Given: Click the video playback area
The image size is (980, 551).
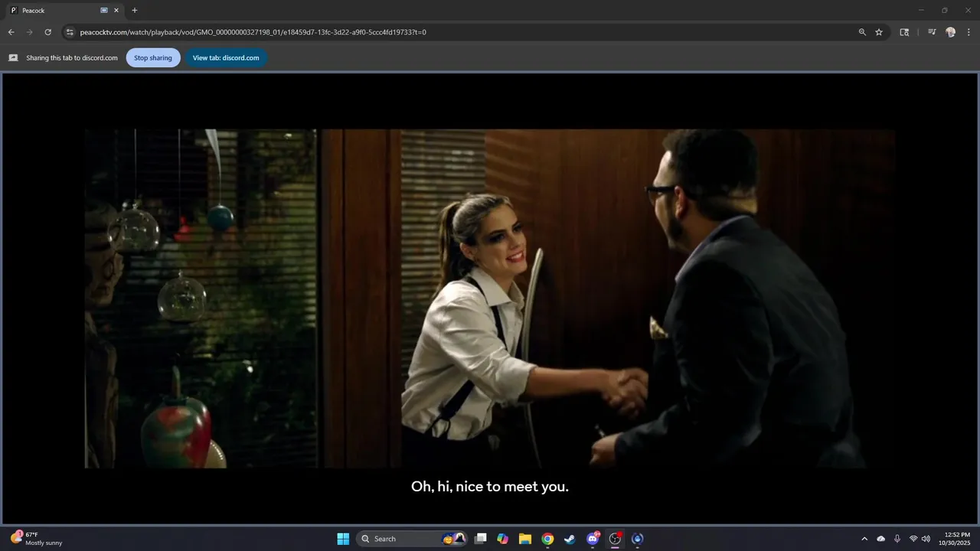Looking at the screenshot, I should pos(490,298).
